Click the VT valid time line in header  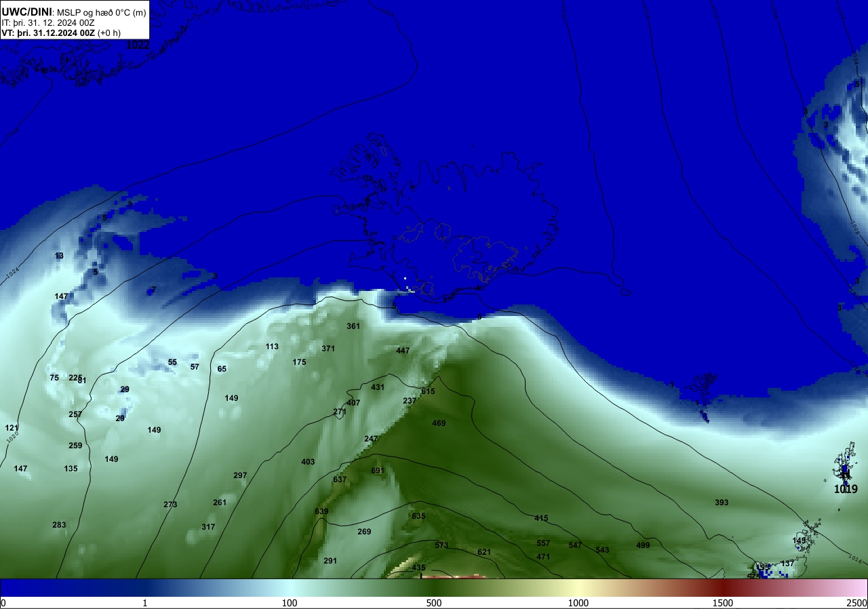61,33
